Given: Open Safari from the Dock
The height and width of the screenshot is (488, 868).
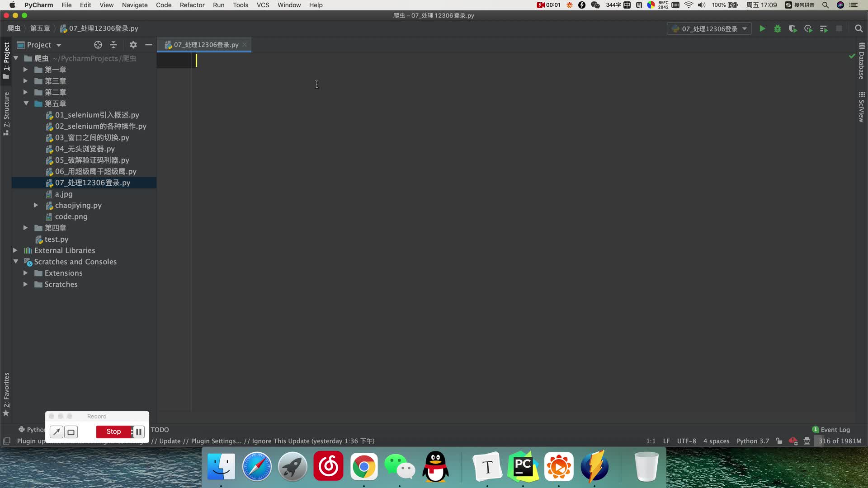Looking at the screenshot, I should pyautogui.click(x=257, y=466).
